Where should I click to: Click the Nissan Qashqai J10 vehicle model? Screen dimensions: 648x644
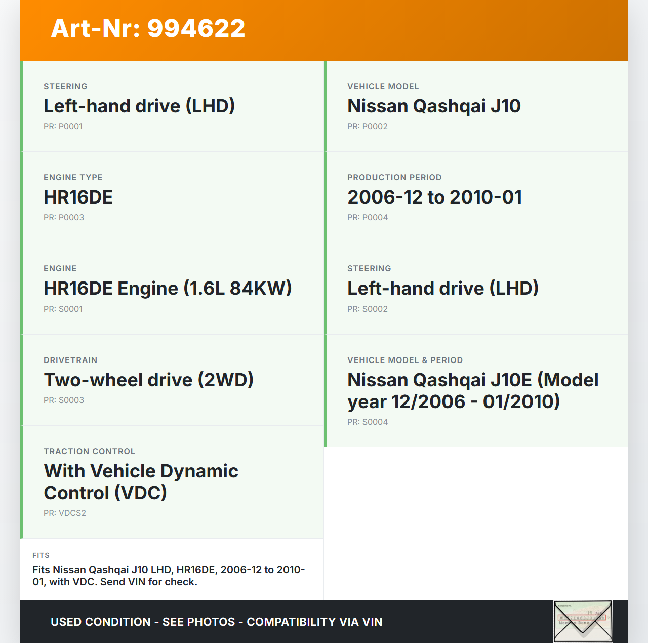click(x=434, y=106)
